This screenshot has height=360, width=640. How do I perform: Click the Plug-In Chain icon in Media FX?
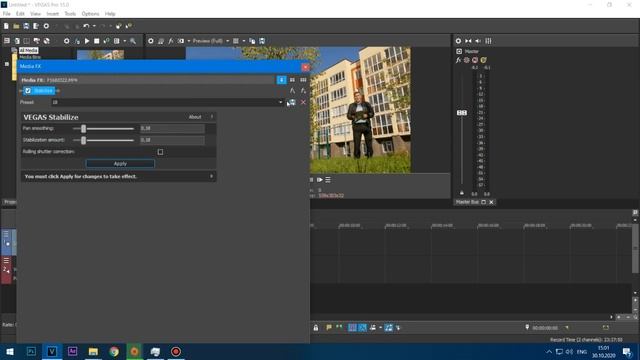(x=292, y=91)
